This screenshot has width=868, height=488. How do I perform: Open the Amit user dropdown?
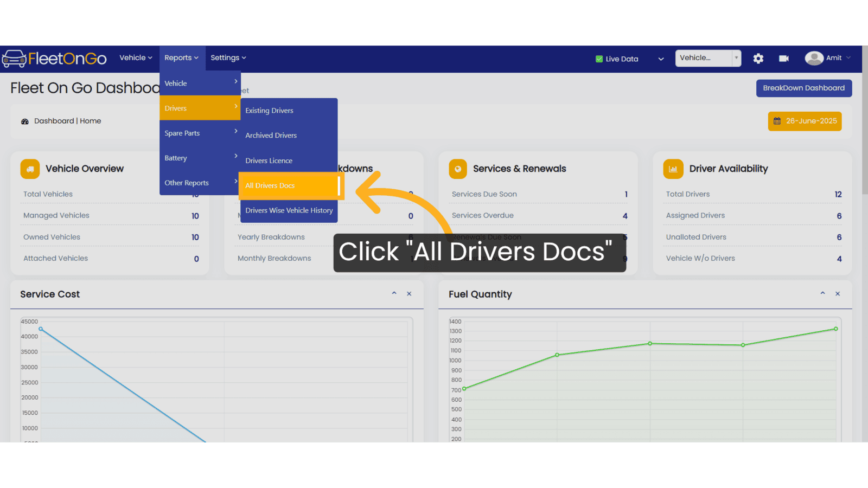838,58
